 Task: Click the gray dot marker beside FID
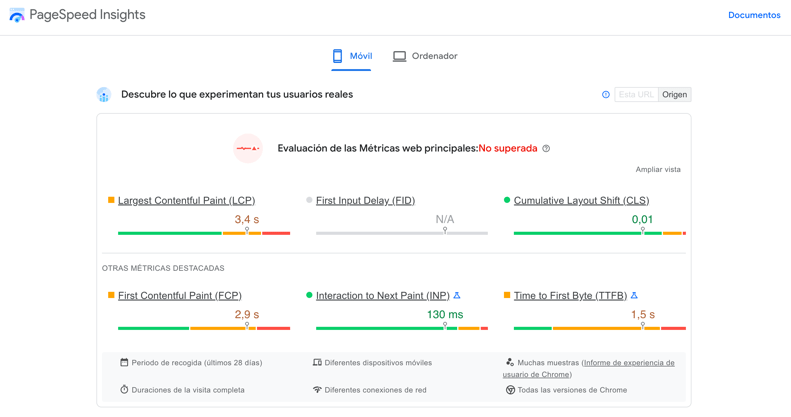pyautogui.click(x=309, y=200)
